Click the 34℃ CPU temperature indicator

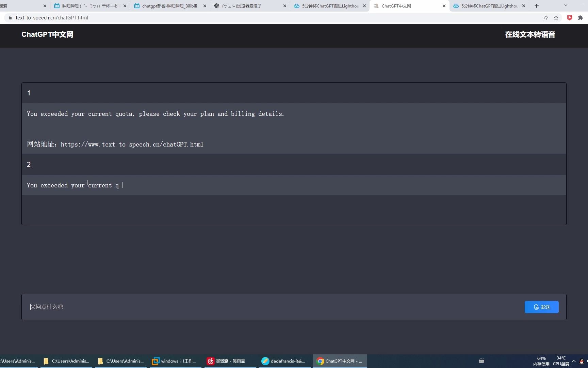561,361
